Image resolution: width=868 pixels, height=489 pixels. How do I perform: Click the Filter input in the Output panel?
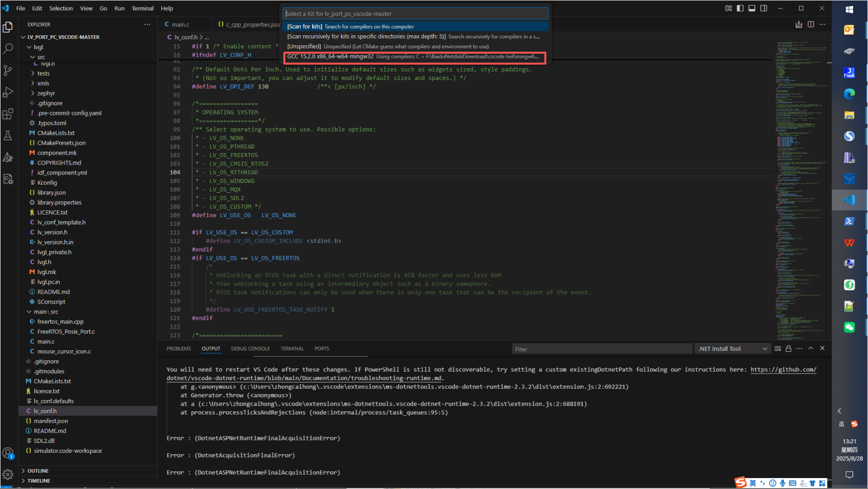(602, 348)
